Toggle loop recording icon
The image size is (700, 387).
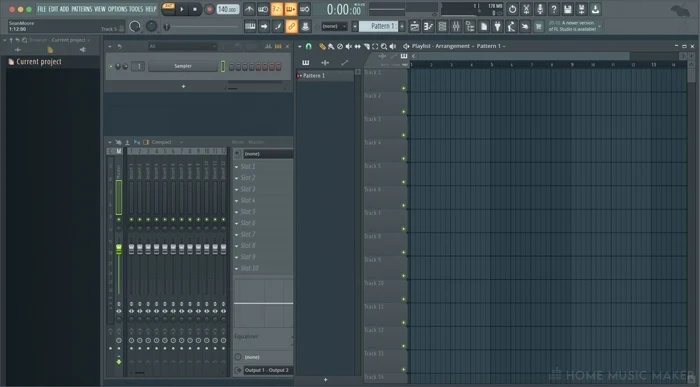pos(304,9)
